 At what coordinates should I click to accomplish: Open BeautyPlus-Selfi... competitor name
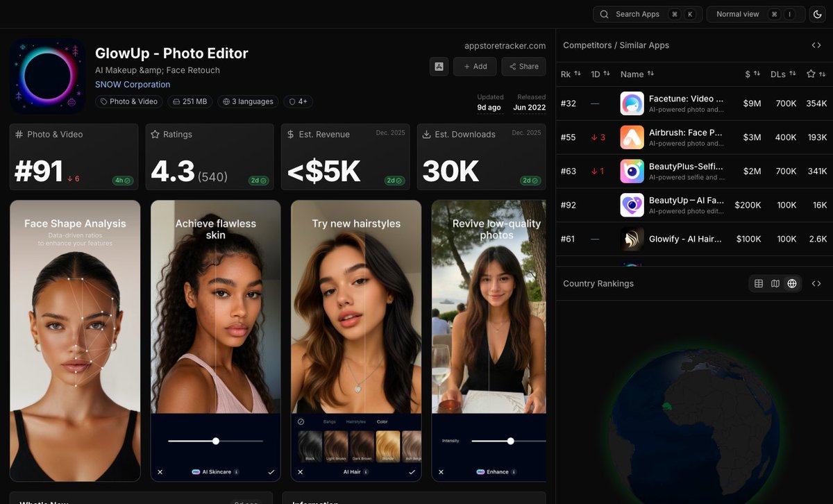pos(686,167)
